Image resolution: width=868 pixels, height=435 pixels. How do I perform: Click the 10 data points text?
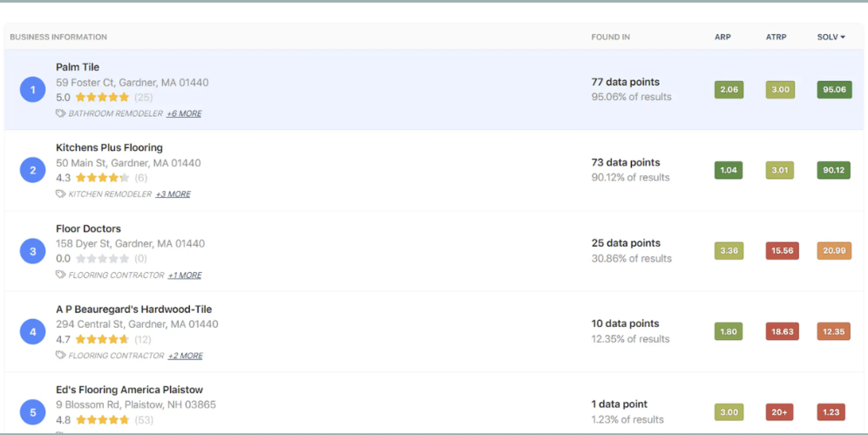tap(625, 324)
